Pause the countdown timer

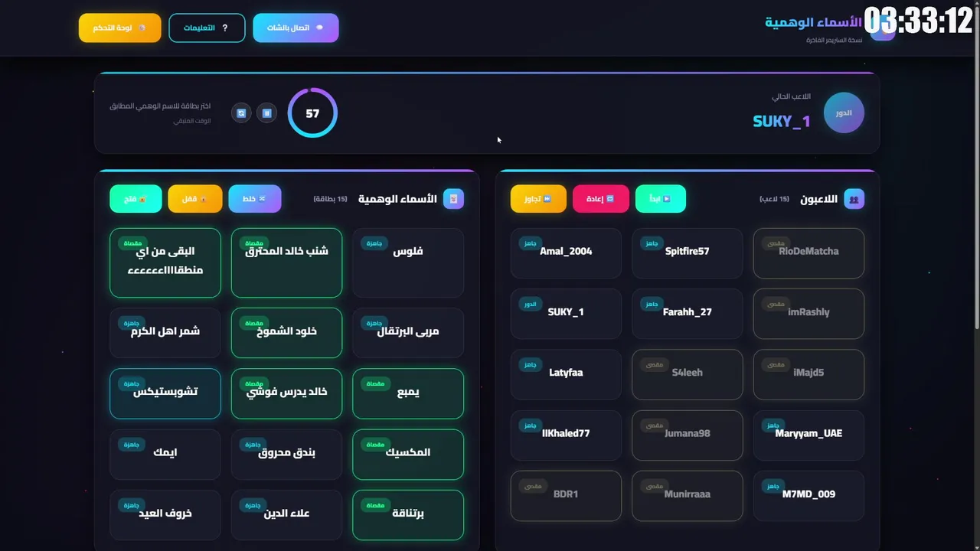[x=267, y=113]
